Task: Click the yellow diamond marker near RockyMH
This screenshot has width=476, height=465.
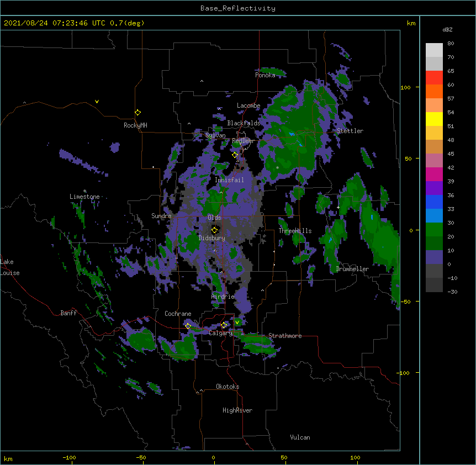Action: click(138, 112)
